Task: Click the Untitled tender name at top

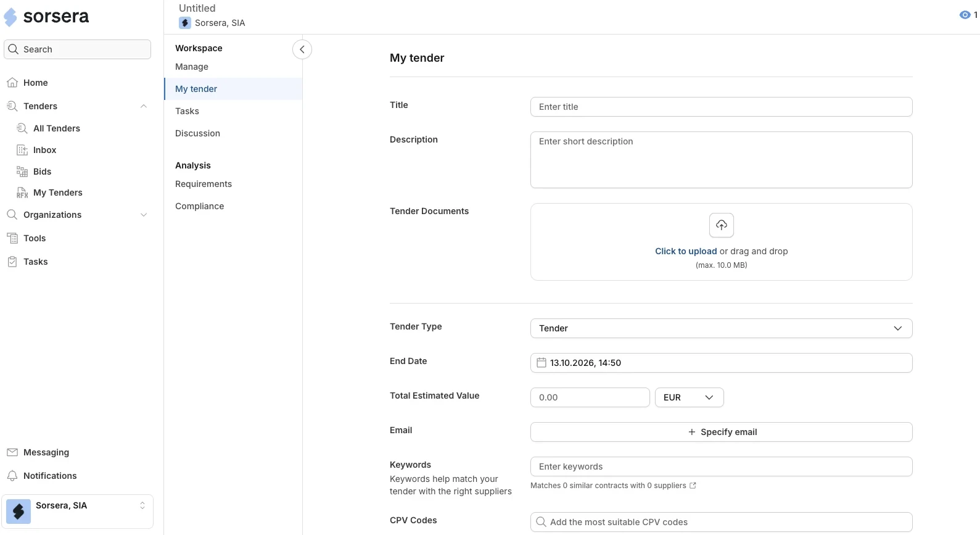Action: [197, 8]
